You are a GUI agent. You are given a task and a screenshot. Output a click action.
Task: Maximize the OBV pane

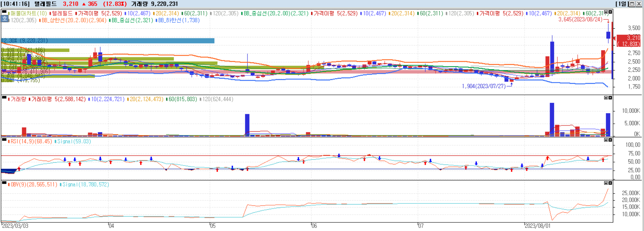[x=606, y=183]
